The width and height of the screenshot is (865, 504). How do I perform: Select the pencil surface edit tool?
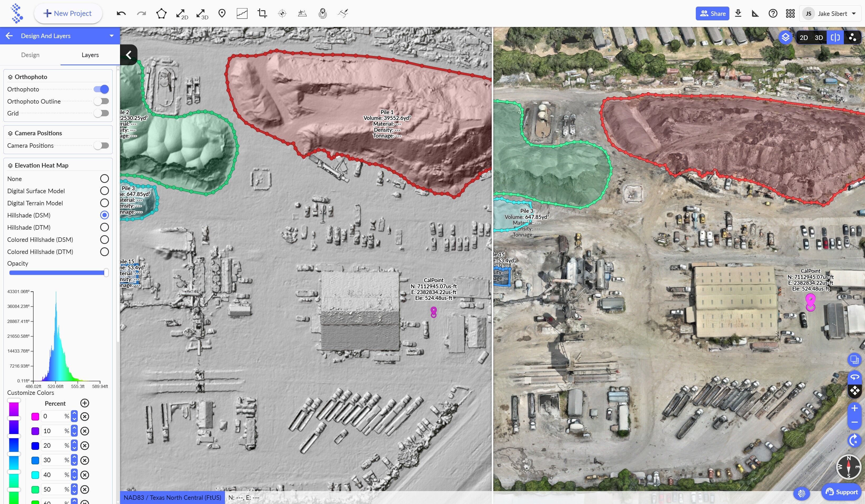pyautogui.click(x=343, y=13)
